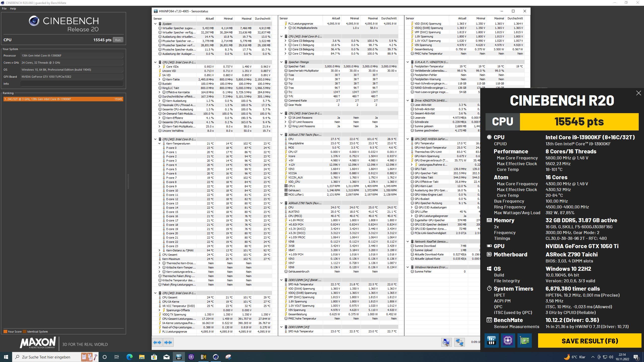Open the taskbar clock showing 22:14
Viewport: 644px width, 362px height.
point(622,357)
